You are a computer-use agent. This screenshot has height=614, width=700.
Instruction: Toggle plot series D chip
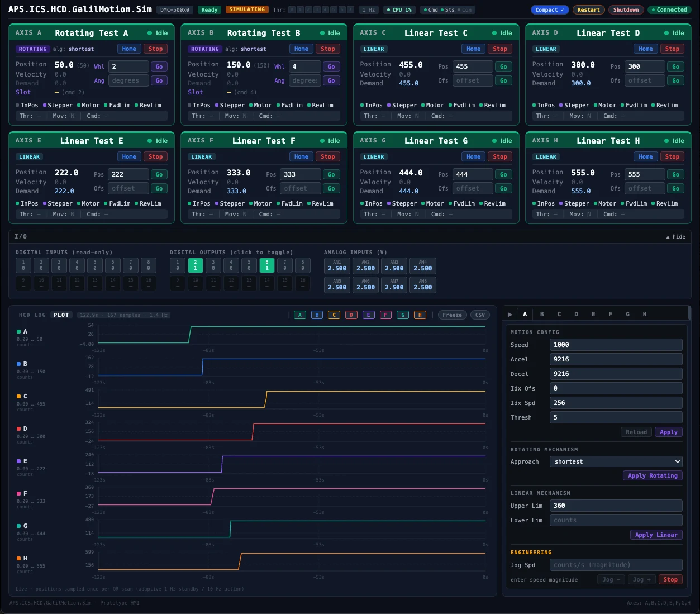pos(351,315)
